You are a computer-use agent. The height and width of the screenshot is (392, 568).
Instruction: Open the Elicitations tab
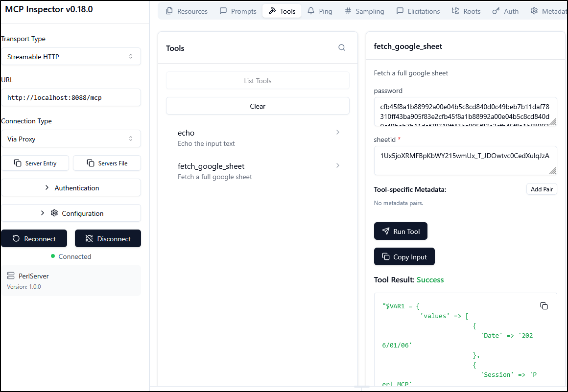click(x=418, y=11)
